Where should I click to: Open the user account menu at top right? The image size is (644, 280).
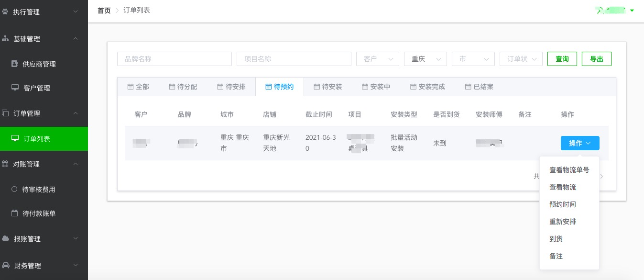coord(615,10)
